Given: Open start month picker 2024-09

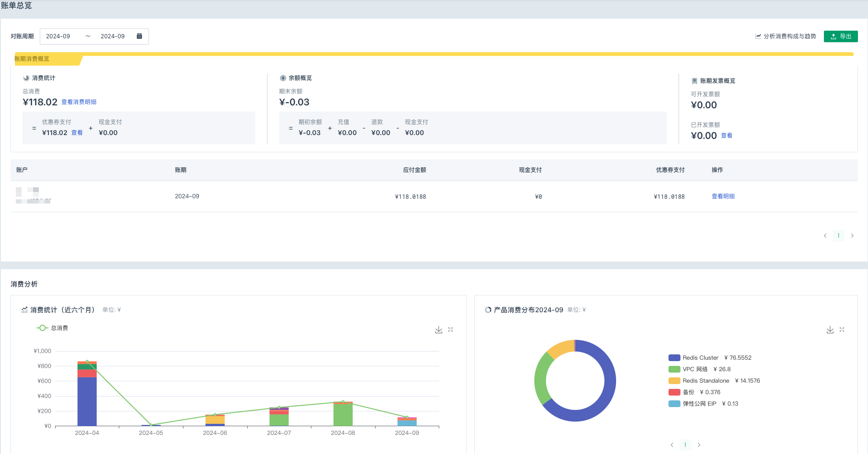Looking at the screenshot, I should point(58,36).
